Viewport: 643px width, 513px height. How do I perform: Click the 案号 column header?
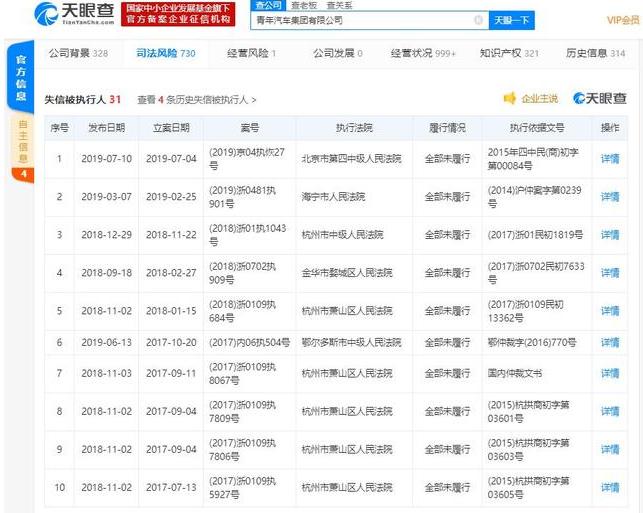click(250, 128)
